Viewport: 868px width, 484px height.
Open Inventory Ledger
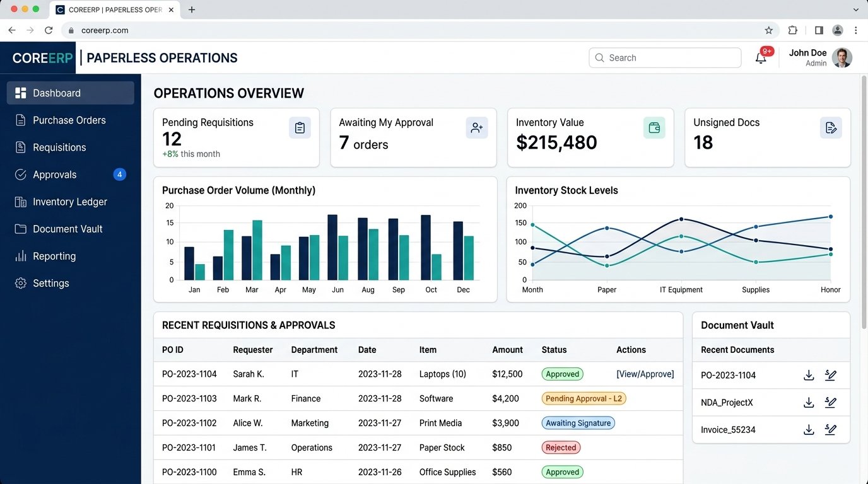click(x=71, y=202)
